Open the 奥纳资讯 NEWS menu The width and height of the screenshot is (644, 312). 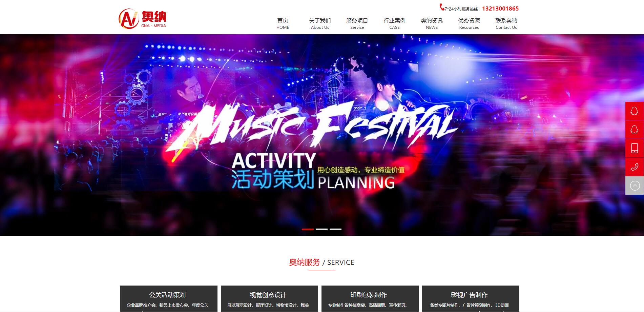pyautogui.click(x=432, y=23)
